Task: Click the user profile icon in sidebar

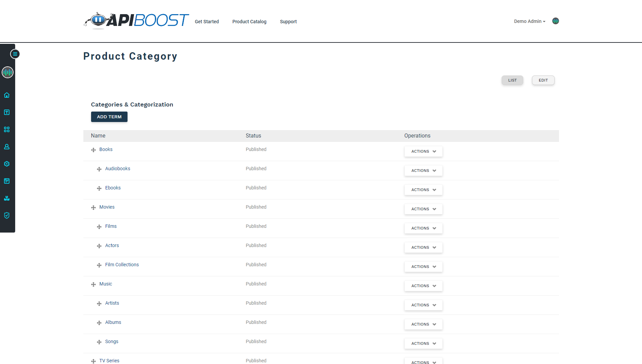Action: point(7,147)
